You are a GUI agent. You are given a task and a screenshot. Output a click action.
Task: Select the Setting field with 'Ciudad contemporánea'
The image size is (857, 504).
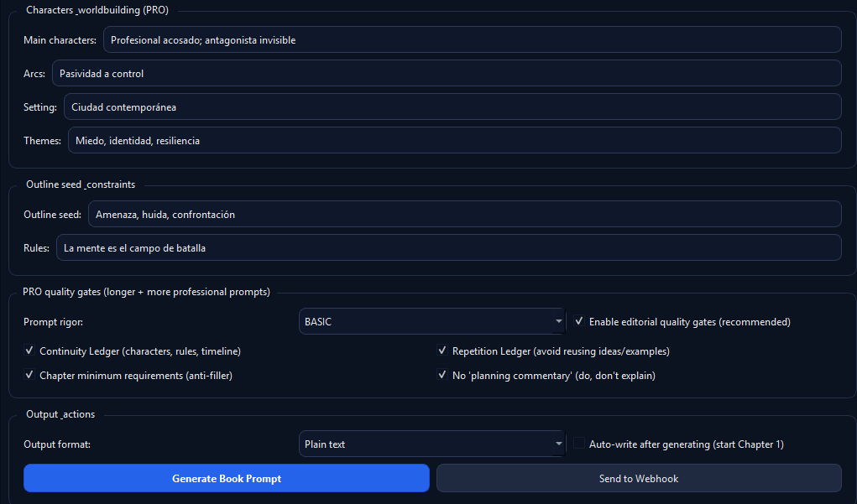pos(452,107)
